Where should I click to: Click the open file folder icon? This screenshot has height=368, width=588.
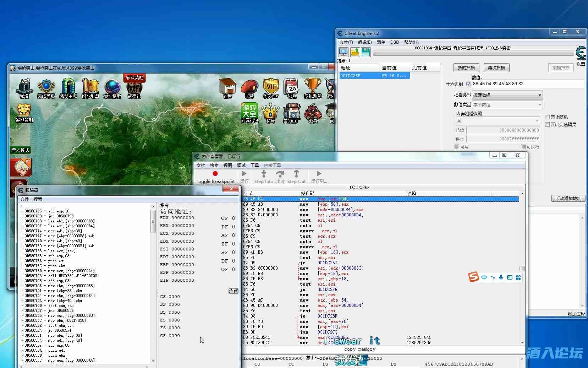[355, 53]
